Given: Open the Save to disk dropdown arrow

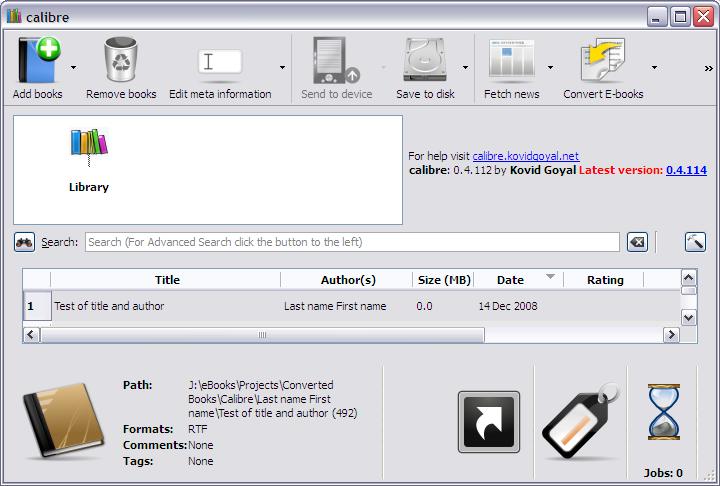Looking at the screenshot, I should point(465,68).
